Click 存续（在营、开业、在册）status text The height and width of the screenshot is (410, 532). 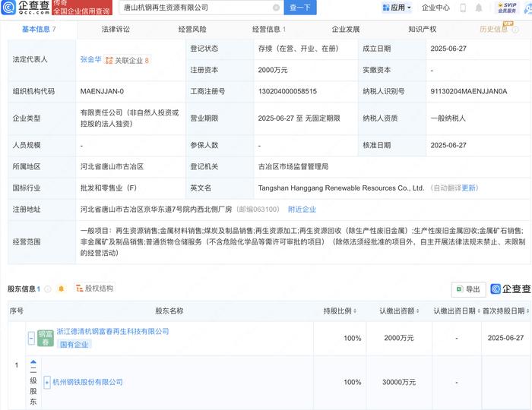pos(298,49)
